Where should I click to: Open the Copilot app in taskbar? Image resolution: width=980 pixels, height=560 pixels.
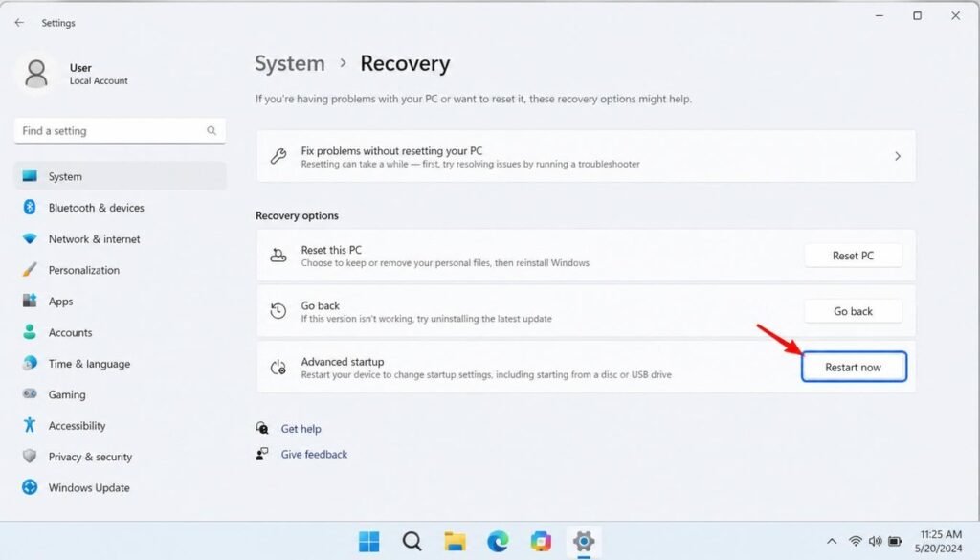(x=541, y=541)
